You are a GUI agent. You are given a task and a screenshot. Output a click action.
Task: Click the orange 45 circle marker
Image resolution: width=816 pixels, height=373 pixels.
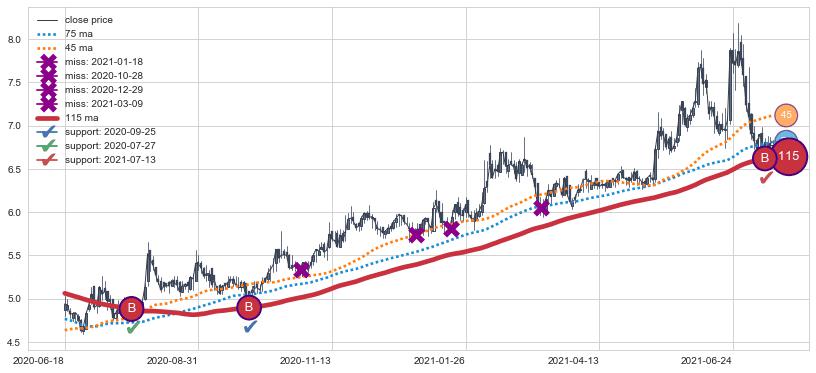786,115
